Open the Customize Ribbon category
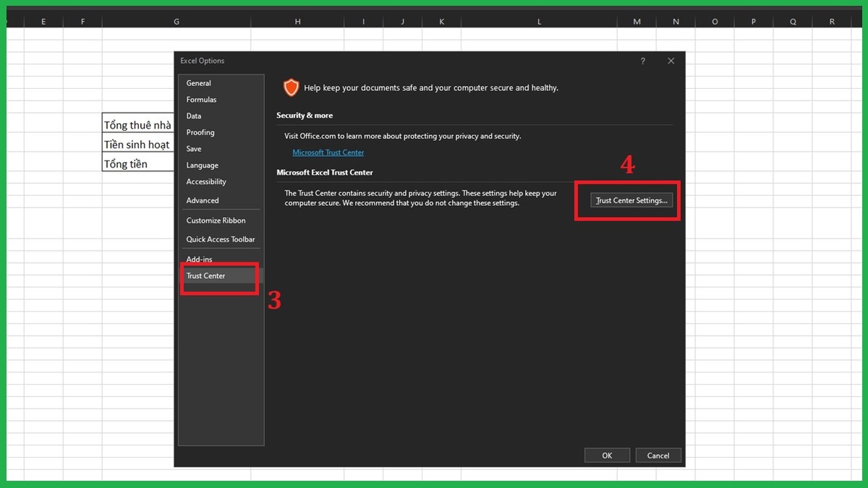The image size is (868, 488). (216, 221)
